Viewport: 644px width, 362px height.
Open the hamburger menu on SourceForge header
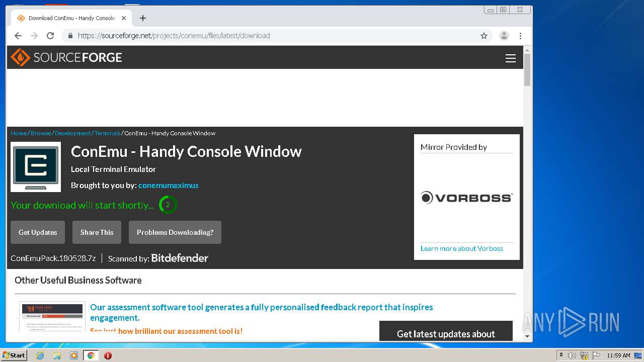[511, 58]
